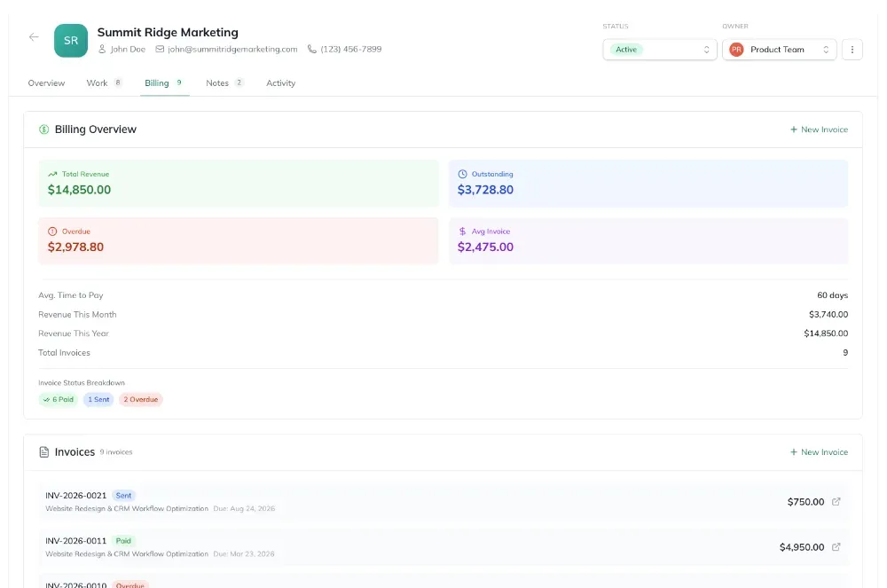Click the $2,475.00 Avg Invoice value
This screenshot has height=588, width=887.
click(485, 247)
